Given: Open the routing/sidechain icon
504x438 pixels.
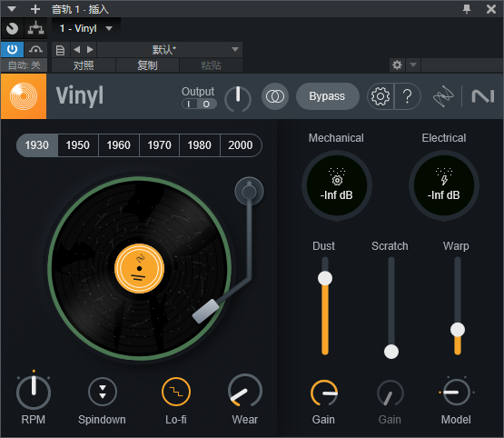Looking at the screenshot, I should click(x=35, y=28).
